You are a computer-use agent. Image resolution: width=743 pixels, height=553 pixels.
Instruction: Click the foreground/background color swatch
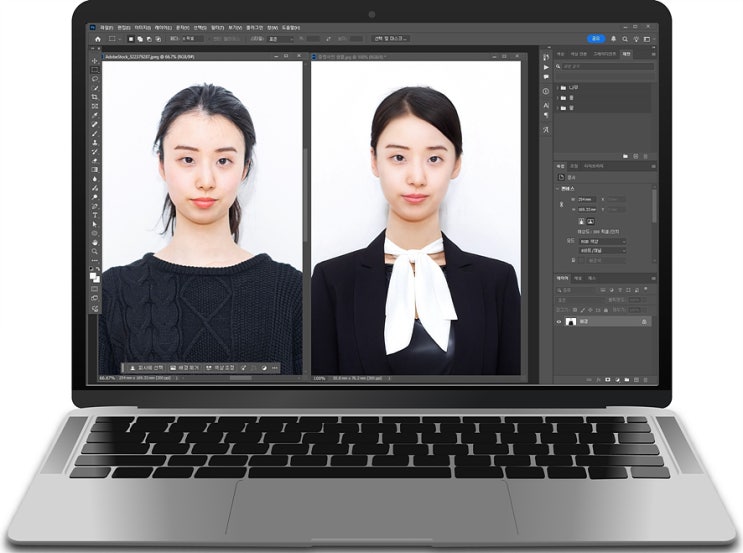95,274
